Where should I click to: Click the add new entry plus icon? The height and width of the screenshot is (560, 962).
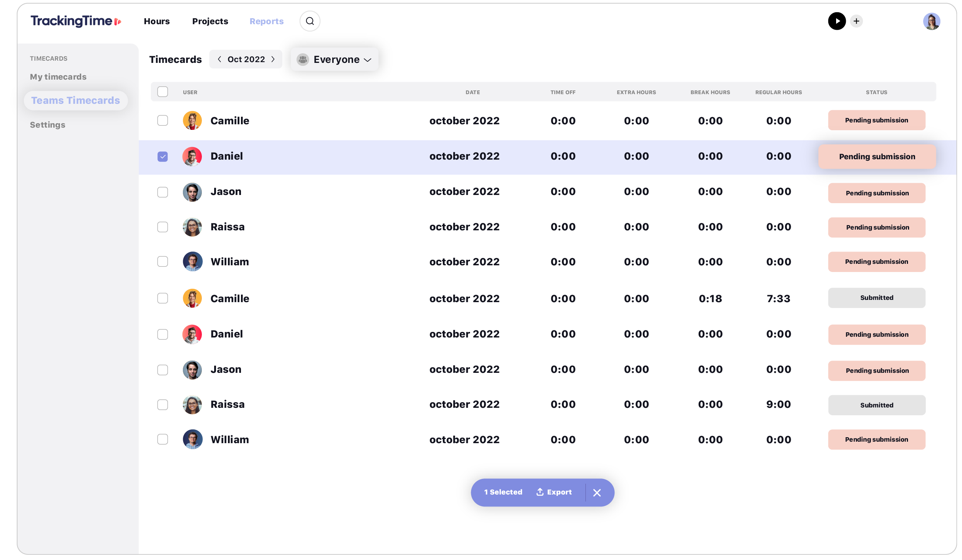tap(856, 21)
